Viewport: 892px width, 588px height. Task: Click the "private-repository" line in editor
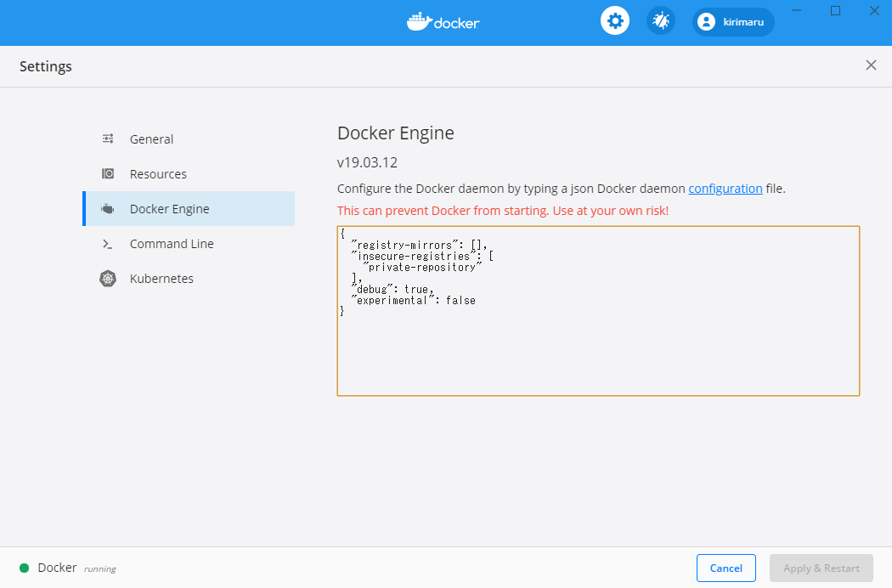click(x=422, y=267)
